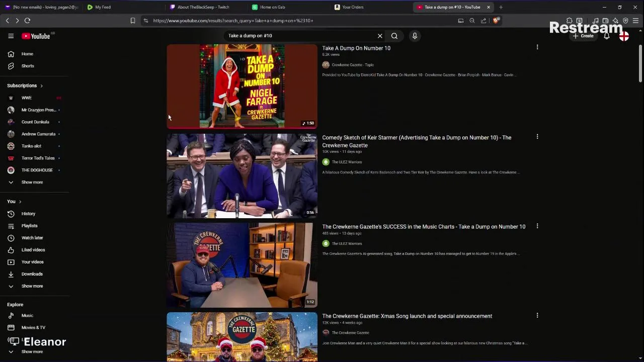The height and width of the screenshot is (362, 644).
Task: Open the Brave Shields lion icon
Action: point(496,21)
